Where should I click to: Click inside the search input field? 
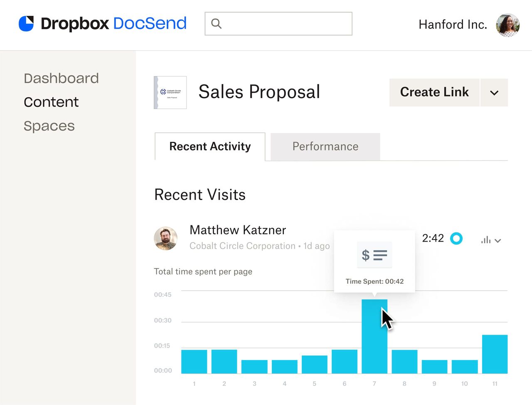pyautogui.click(x=278, y=24)
